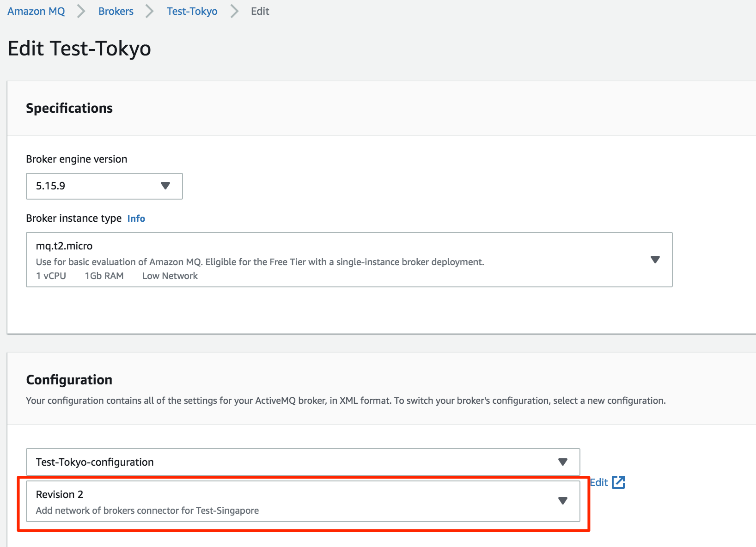The width and height of the screenshot is (756, 547).
Task: Click the configuration description text about XML format
Action: [346, 401]
